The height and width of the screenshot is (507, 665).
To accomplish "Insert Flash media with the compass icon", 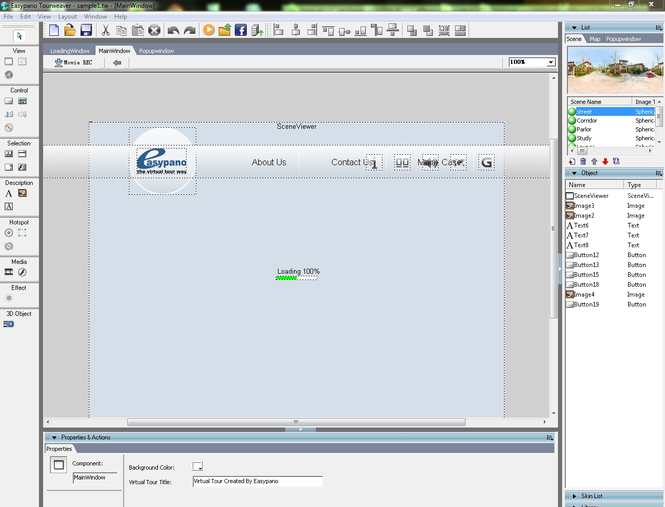I will [22, 272].
